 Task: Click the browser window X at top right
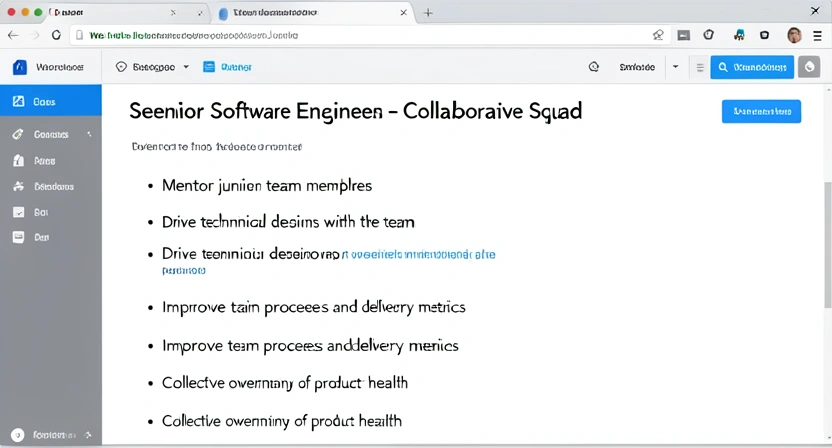[815, 11]
